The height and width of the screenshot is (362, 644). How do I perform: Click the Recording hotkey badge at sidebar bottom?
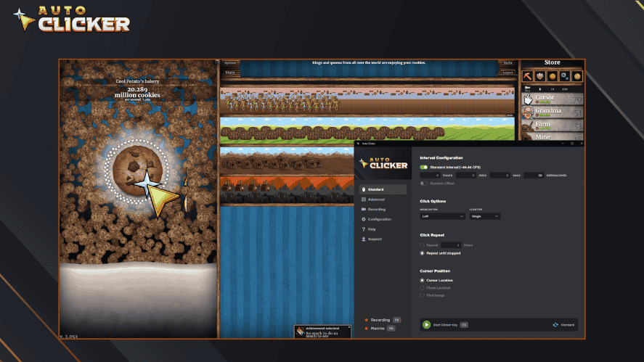396,320
